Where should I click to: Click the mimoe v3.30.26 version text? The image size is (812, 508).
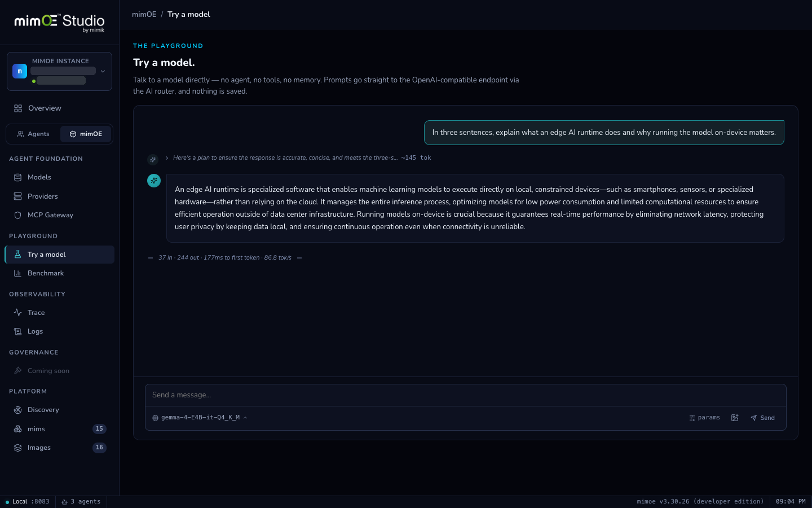coord(700,502)
